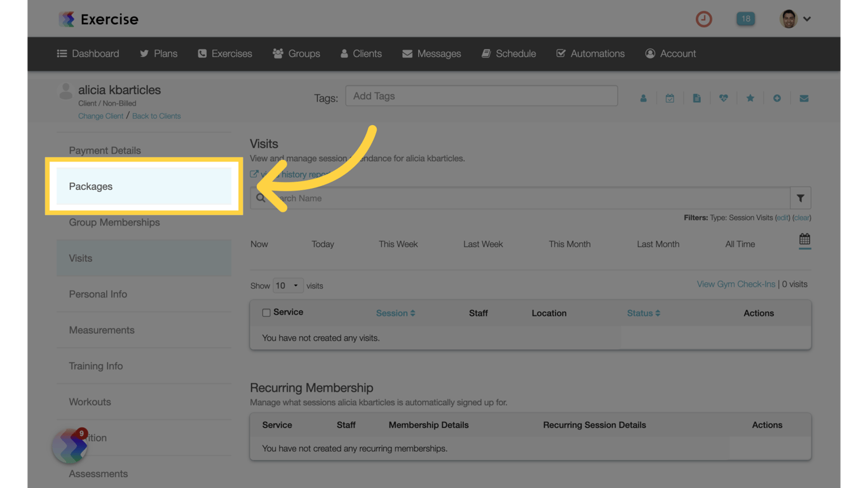Image resolution: width=868 pixels, height=488 pixels.
Task: Click the Change Client link
Action: [x=101, y=116]
